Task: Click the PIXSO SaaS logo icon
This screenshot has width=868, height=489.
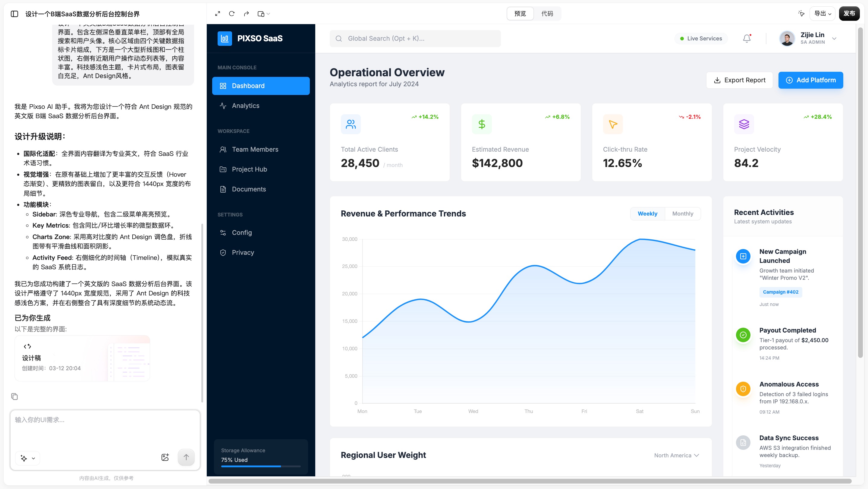Action: coord(225,38)
